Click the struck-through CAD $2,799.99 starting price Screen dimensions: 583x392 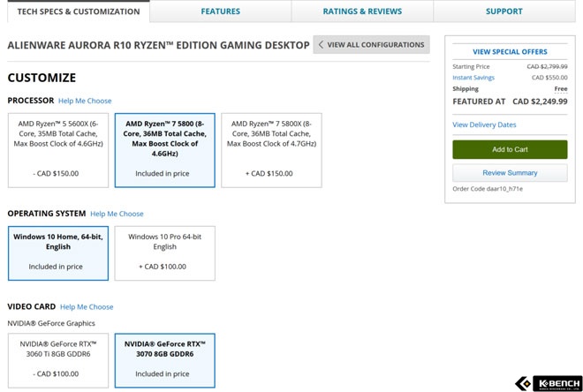(547, 66)
